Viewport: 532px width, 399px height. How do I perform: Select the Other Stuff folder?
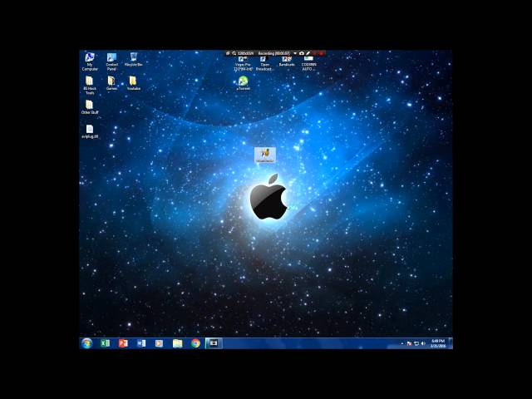90,107
